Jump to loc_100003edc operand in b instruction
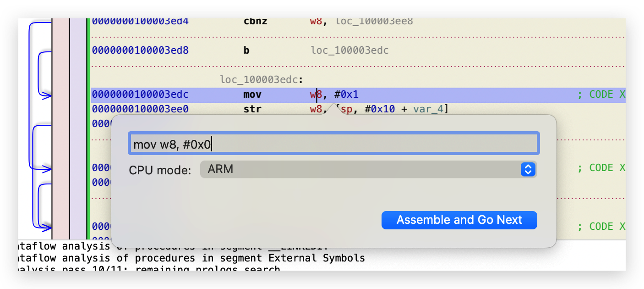 pos(349,50)
